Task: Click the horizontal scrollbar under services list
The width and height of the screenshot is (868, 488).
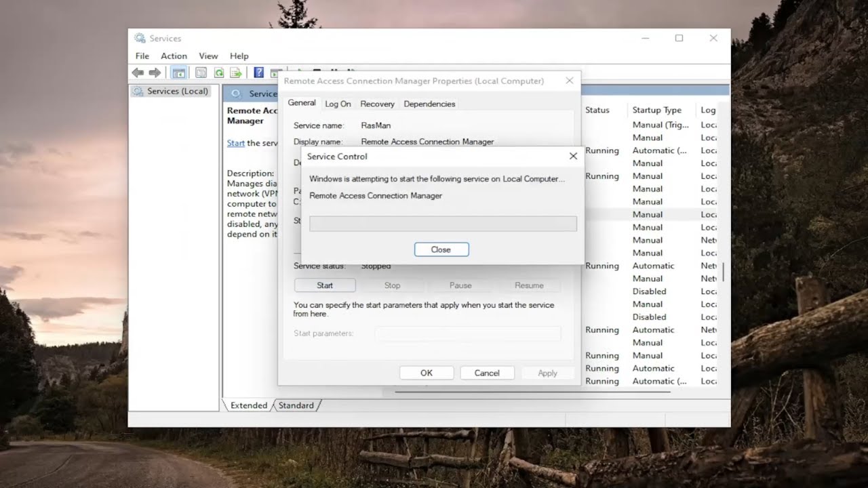Action: 532,391
